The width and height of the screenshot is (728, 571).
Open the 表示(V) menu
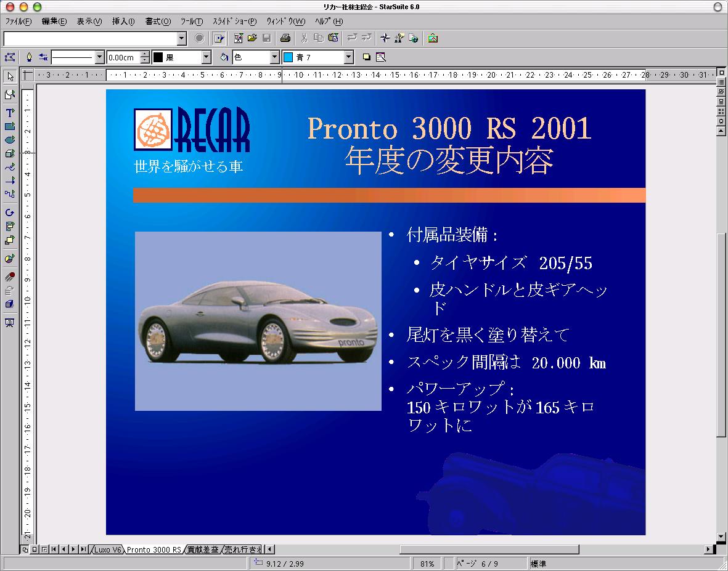[89, 22]
